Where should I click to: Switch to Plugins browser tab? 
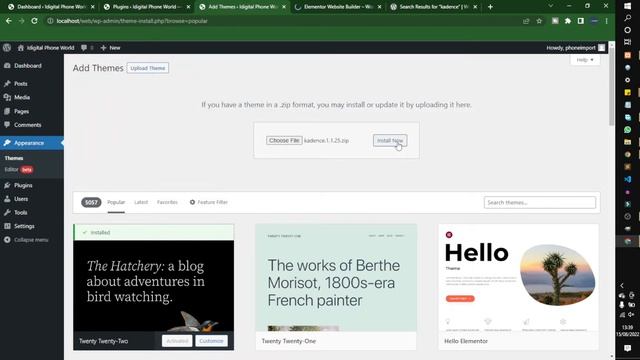(x=146, y=7)
